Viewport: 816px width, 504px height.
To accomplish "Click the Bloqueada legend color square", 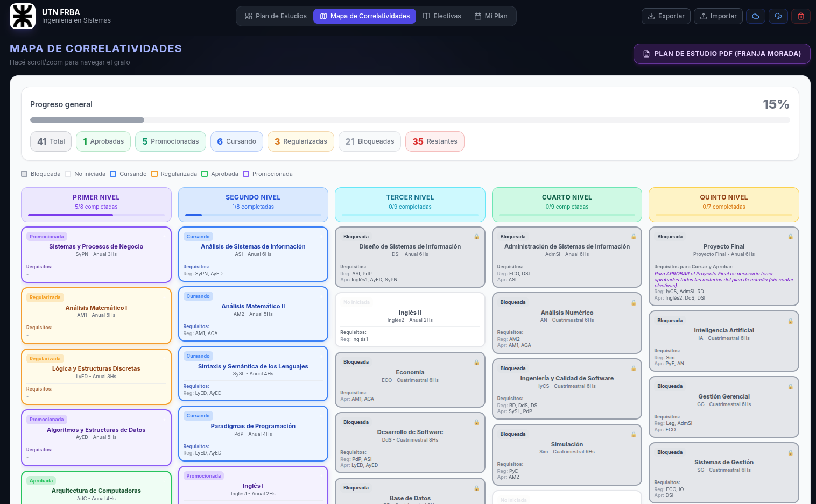I will coord(24,174).
